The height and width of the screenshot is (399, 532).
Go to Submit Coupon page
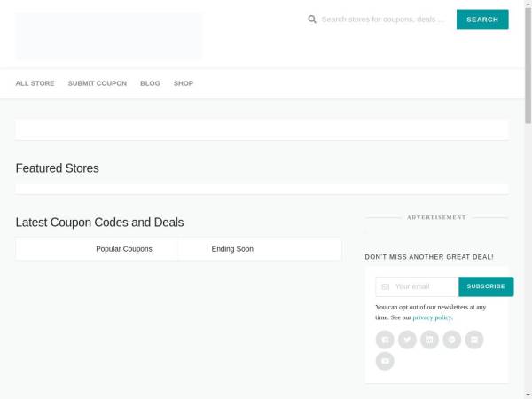97,83
